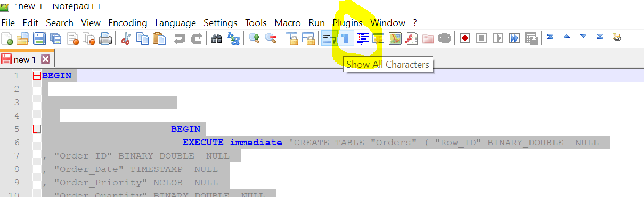Click "Order_ID" text on line 7
The width and height of the screenshot is (644, 197).
point(83,156)
